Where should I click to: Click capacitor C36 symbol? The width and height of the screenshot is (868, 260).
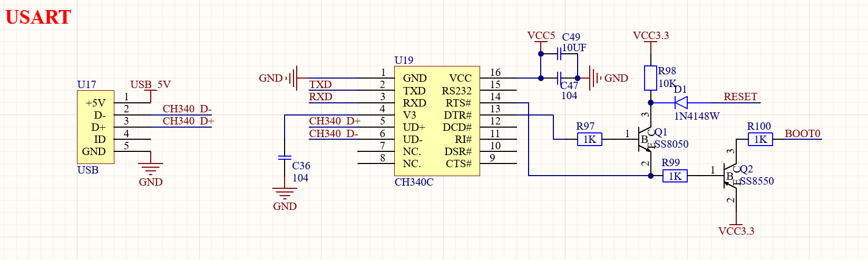point(285,158)
